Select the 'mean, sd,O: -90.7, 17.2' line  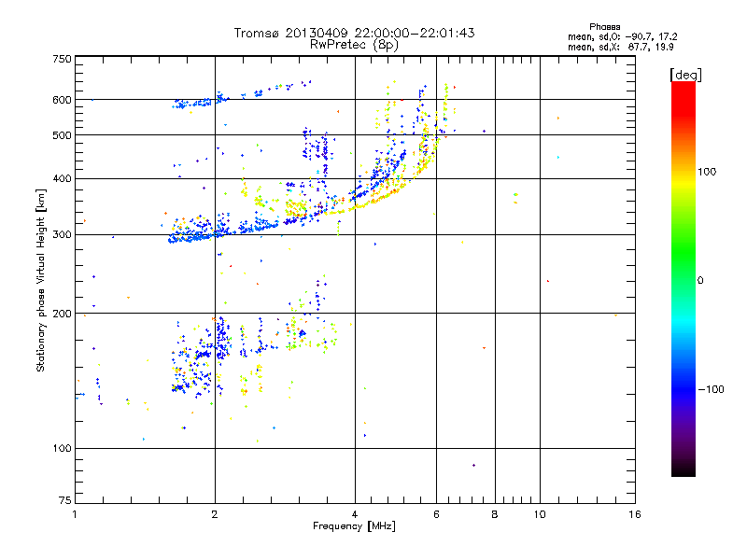coord(622,36)
